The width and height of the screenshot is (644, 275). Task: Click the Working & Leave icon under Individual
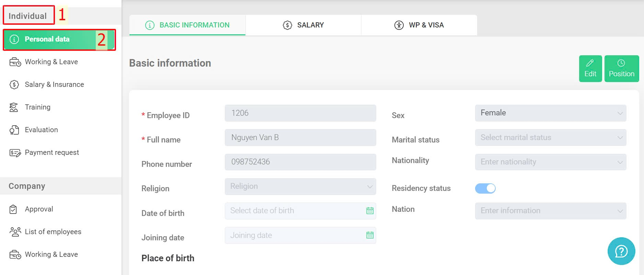coord(15,62)
